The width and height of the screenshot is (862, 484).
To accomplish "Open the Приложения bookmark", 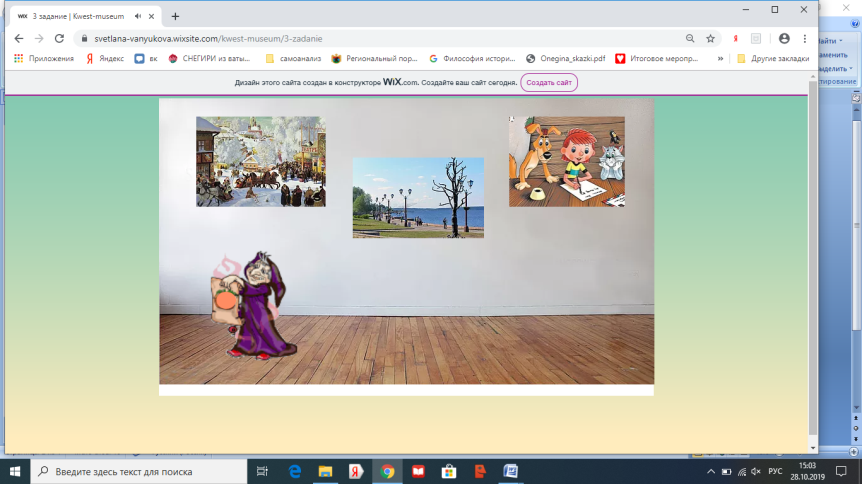I will pos(44,58).
